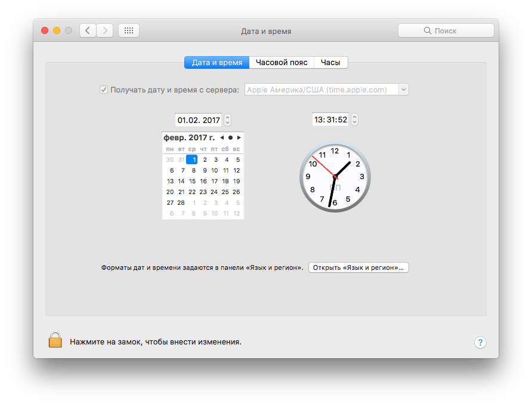Screen dimensions: 532x406
Task: Expand the time server dropdown arrow
Action: point(403,90)
